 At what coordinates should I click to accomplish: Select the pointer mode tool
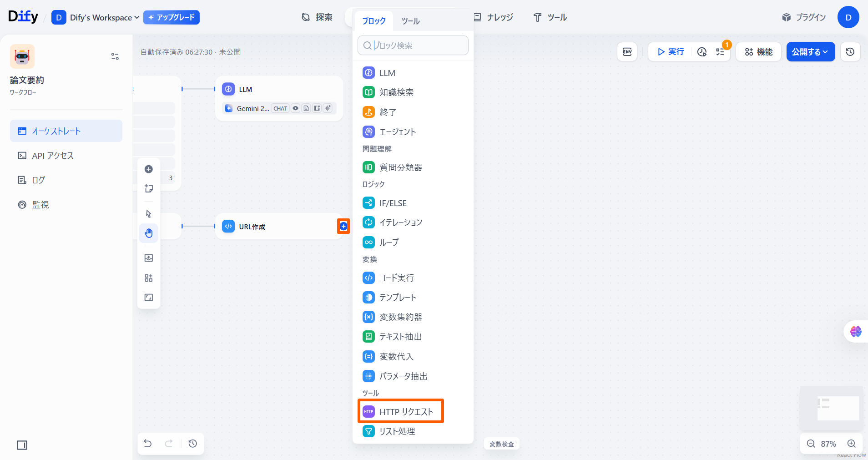149,213
